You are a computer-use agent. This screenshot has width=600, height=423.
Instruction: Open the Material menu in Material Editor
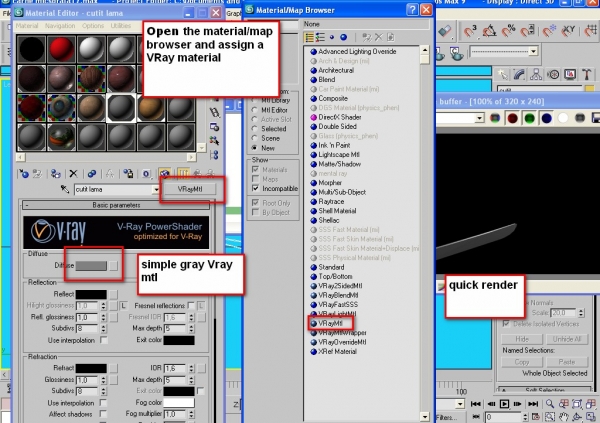27,26
